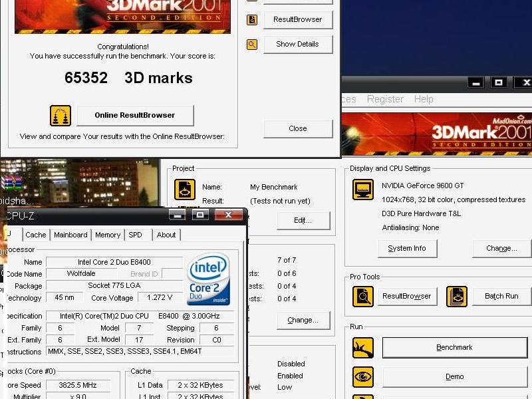
Task: Open the Pro Tools ResultBrowser button
Action: tap(407, 296)
